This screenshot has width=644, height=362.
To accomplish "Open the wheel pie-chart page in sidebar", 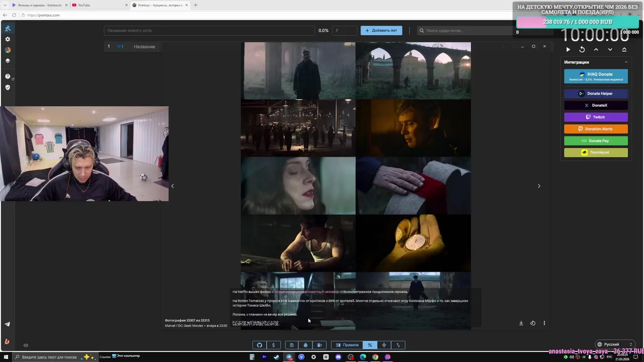I will tap(8, 50).
